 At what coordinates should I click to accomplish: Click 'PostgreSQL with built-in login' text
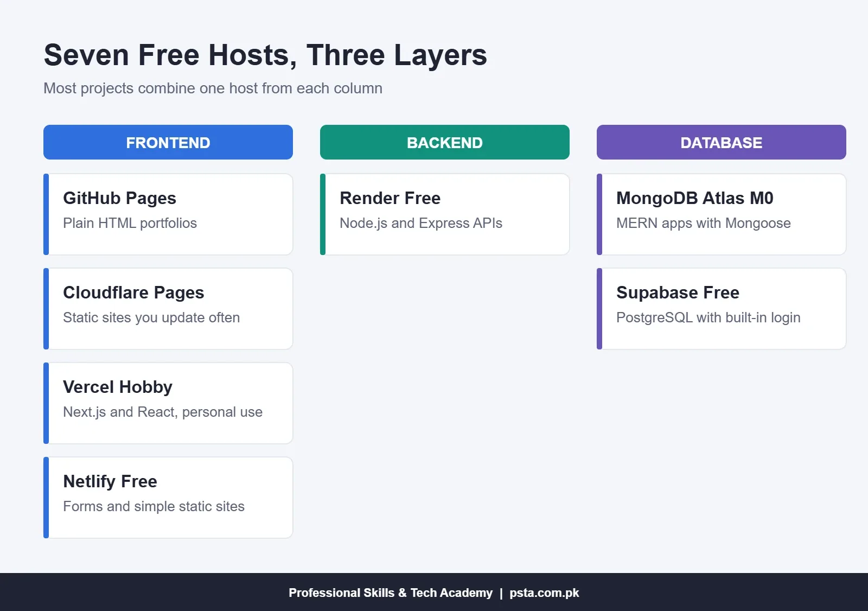(x=709, y=317)
